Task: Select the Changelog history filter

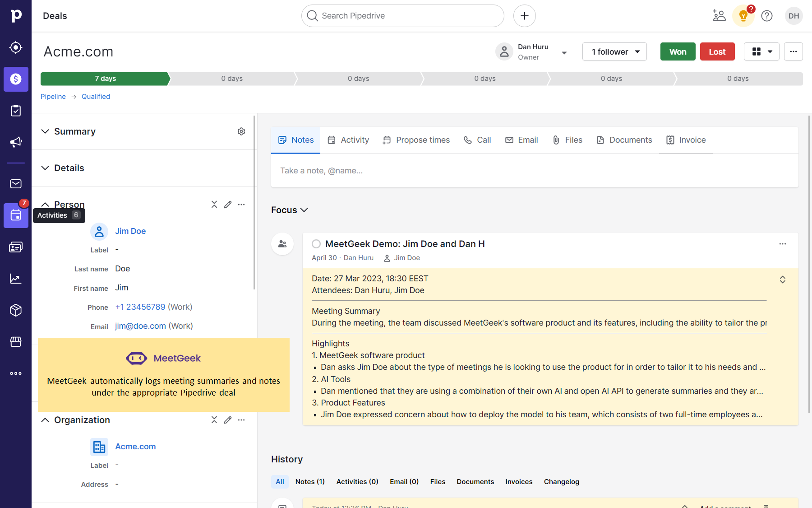Action: point(561,482)
